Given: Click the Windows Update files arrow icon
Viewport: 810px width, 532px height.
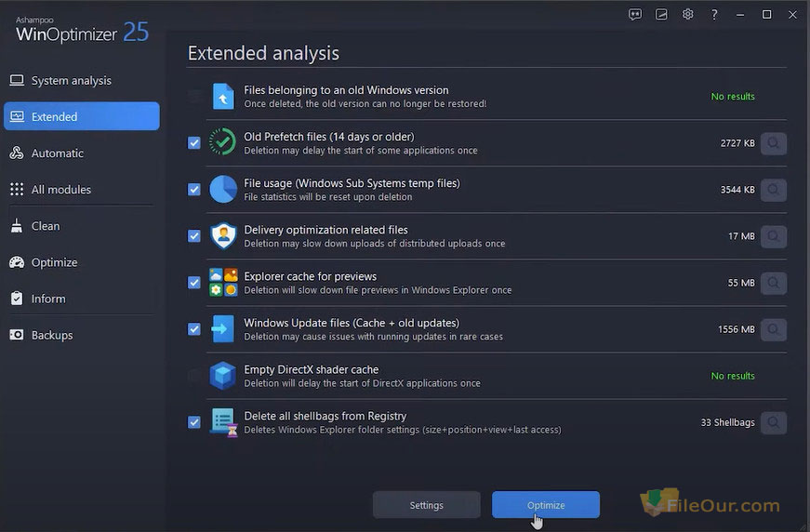Looking at the screenshot, I should (x=223, y=328).
